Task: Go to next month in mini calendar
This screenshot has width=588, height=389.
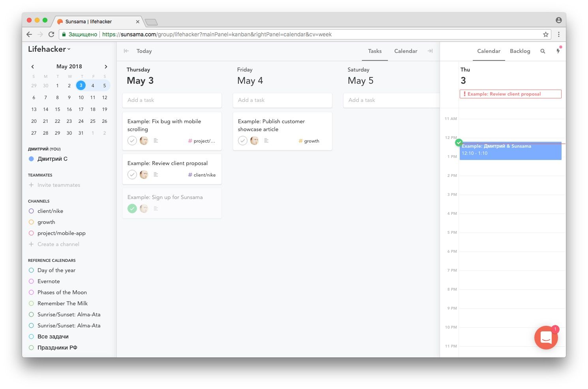Action: (x=106, y=67)
